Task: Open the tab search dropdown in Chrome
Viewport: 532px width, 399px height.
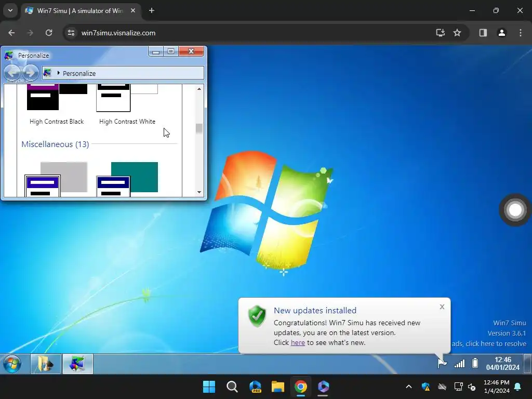Action: coord(10,10)
